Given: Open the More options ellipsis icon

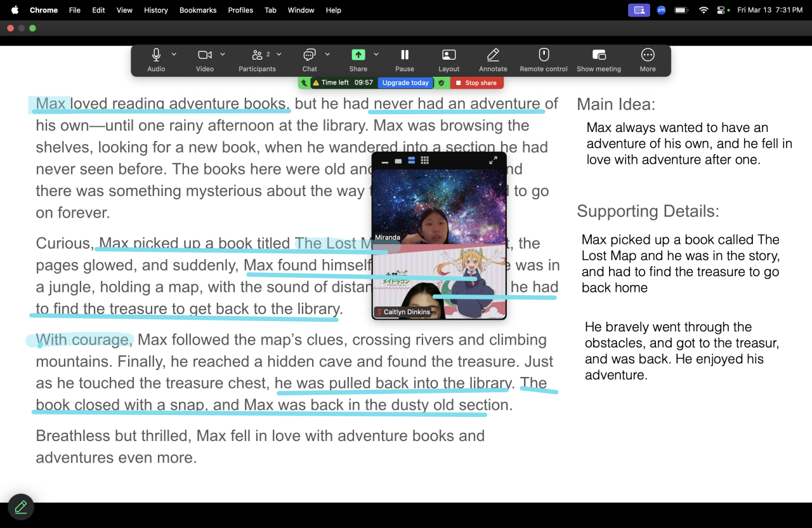Looking at the screenshot, I should pos(648,55).
